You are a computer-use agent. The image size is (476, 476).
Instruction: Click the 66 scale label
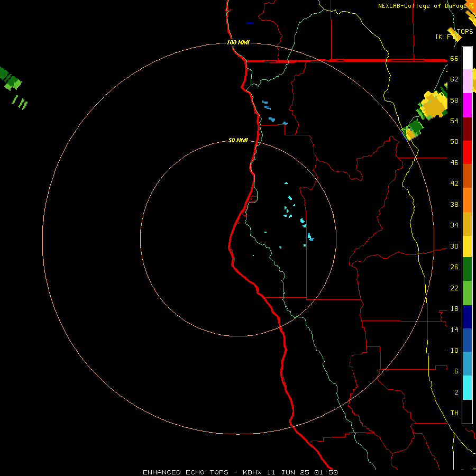[x=454, y=59]
